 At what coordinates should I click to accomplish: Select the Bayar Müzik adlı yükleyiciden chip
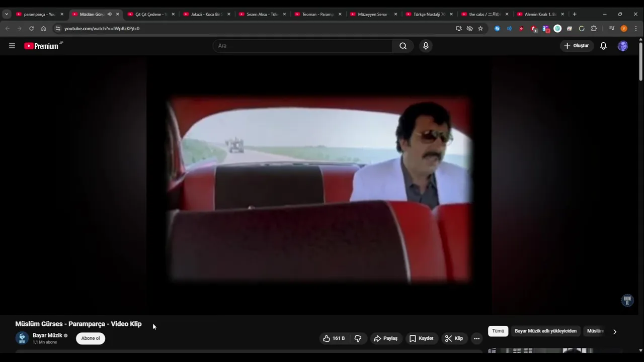click(x=545, y=331)
